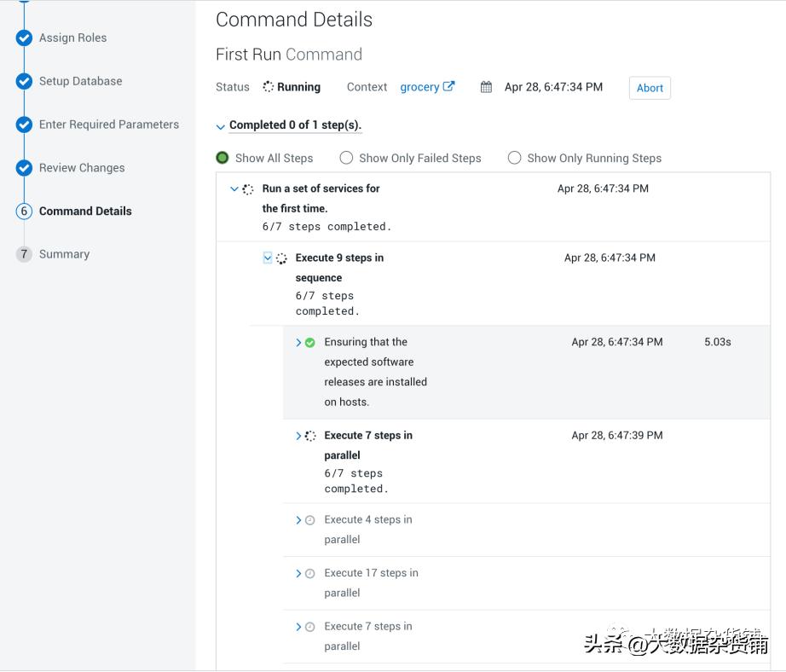Select Show Only Failed Steps option

coord(346,158)
